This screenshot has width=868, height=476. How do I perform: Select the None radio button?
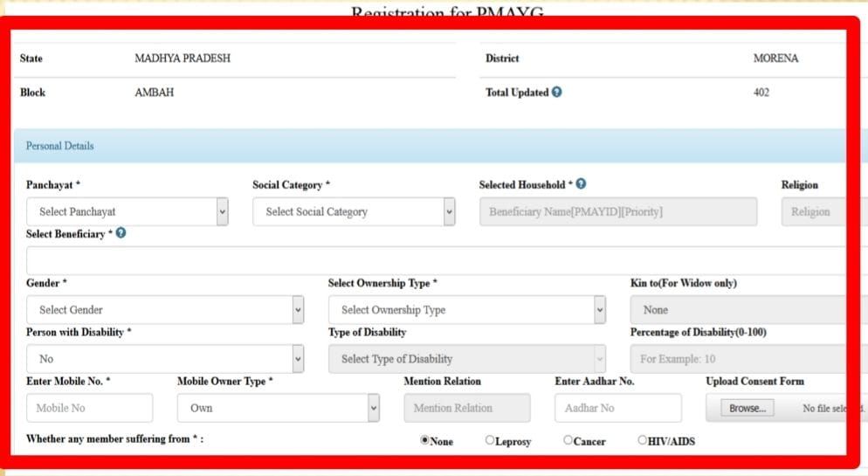425,440
